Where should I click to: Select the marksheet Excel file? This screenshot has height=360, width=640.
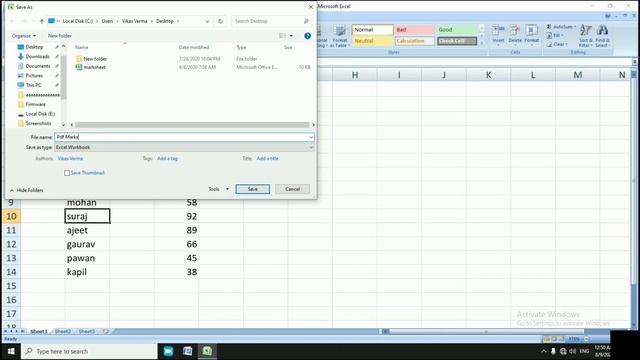click(x=95, y=67)
